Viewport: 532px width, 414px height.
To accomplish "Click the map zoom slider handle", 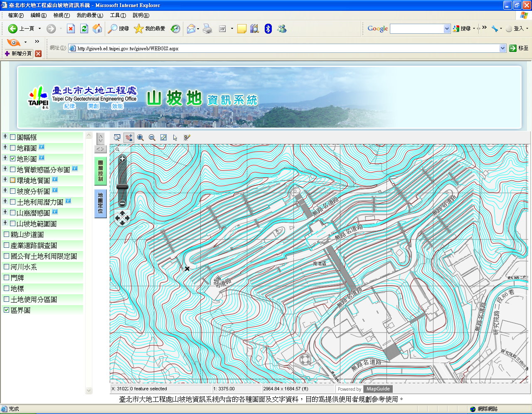I will point(122,187).
